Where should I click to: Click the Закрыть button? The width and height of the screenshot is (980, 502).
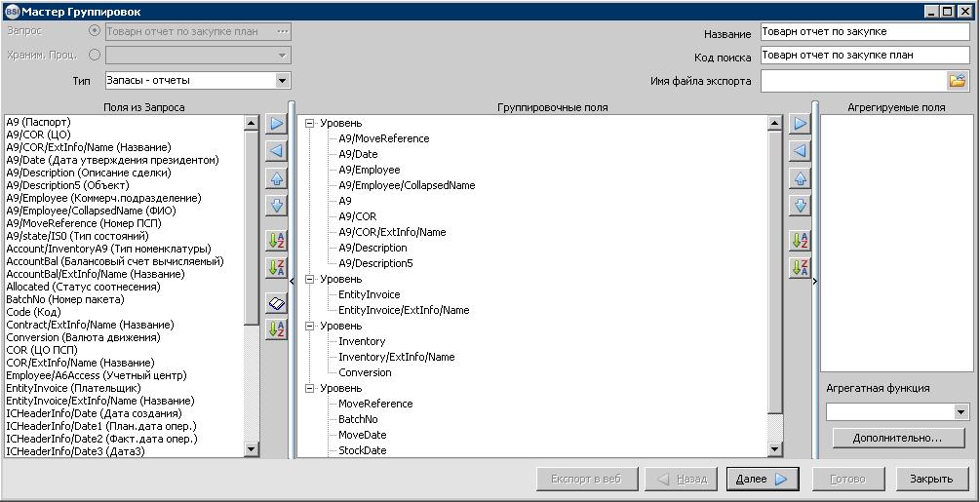coord(930,479)
